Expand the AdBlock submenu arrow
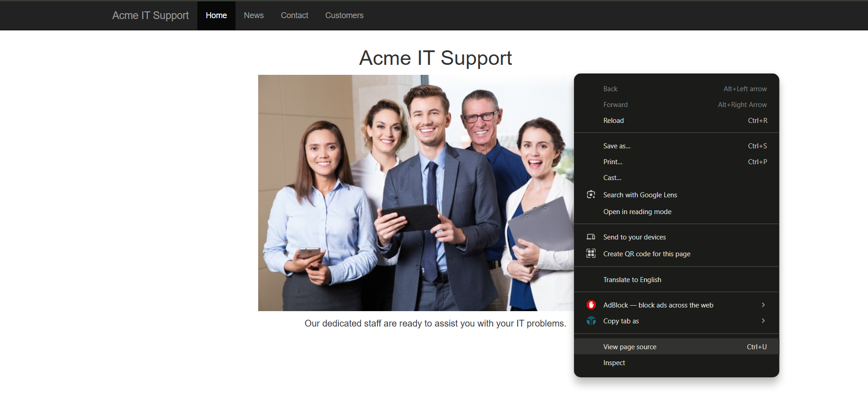This screenshot has height=410, width=868. [x=763, y=305]
